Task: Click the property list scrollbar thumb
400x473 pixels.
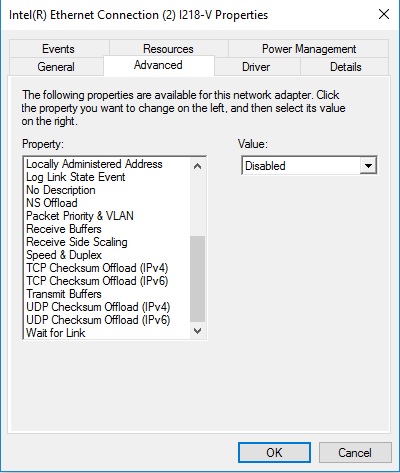Action: click(197, 279)
